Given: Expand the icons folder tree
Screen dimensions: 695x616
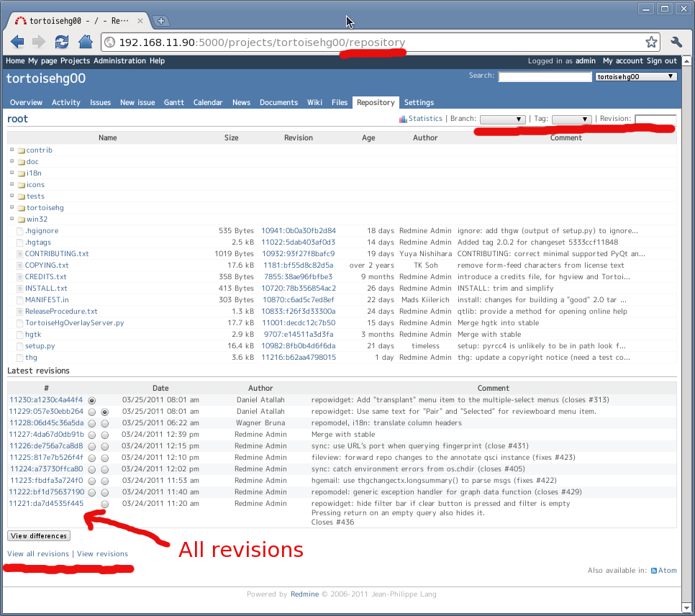Looking at the screenshot, I should coord(12,184).
